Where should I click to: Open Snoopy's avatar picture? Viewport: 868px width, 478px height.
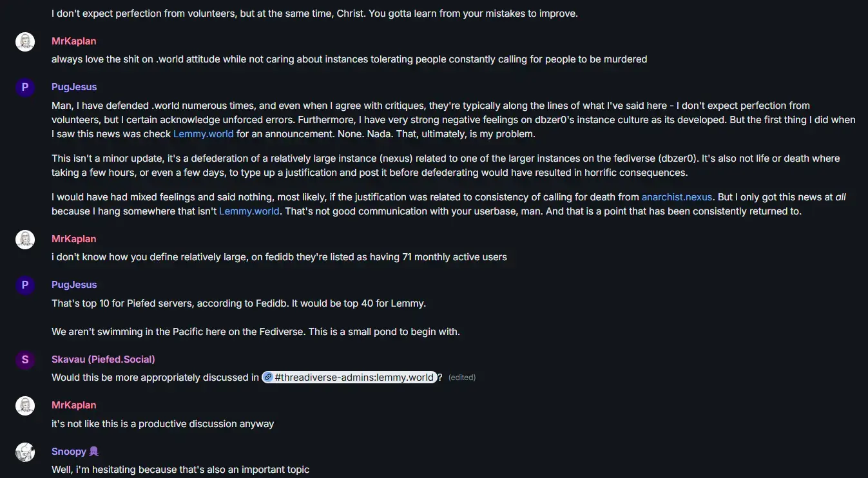pyautogui.click(x=25, y=452)
